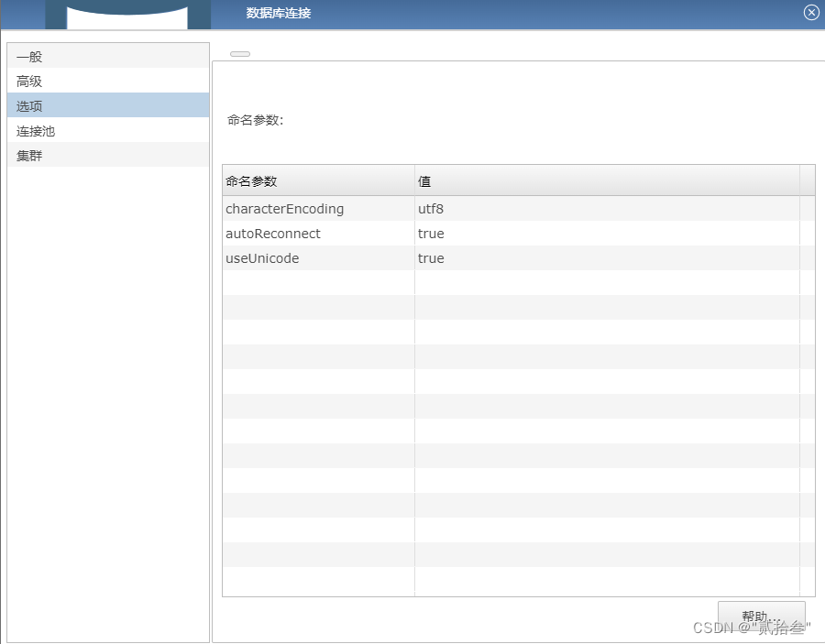Select the useUnicode parameter cell
Image resolution: width=825 pixels, height=644 pixels.
[318, 258]
